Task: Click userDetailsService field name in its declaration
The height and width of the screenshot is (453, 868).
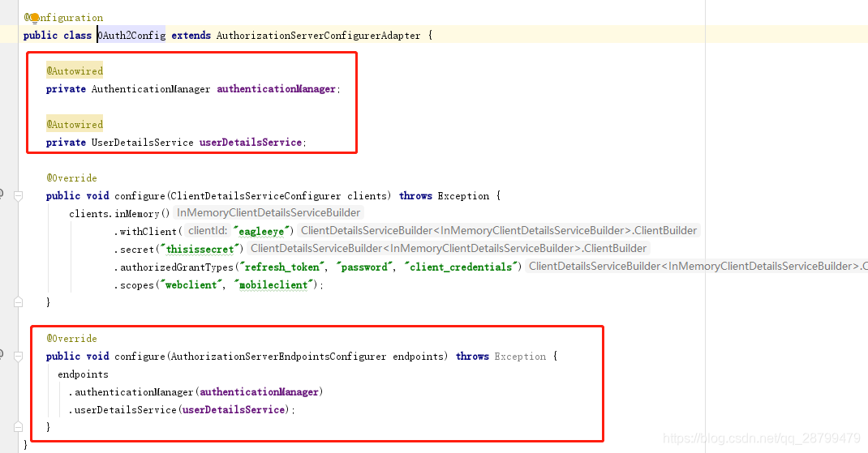Action: (250, 142)
